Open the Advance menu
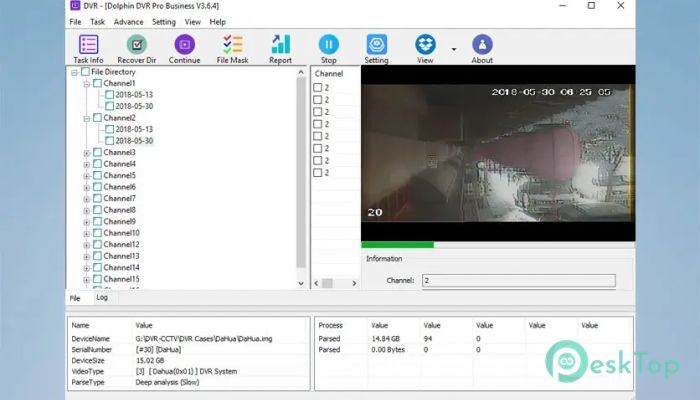The height and width of the screenshot is (400, 700). 129,22
